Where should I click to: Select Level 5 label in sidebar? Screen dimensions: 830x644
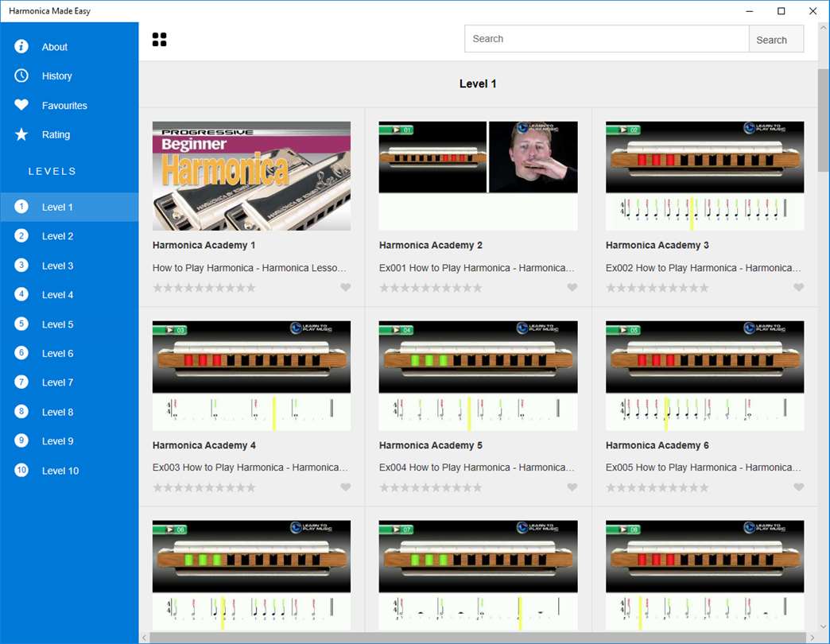(x=58, y=324)
